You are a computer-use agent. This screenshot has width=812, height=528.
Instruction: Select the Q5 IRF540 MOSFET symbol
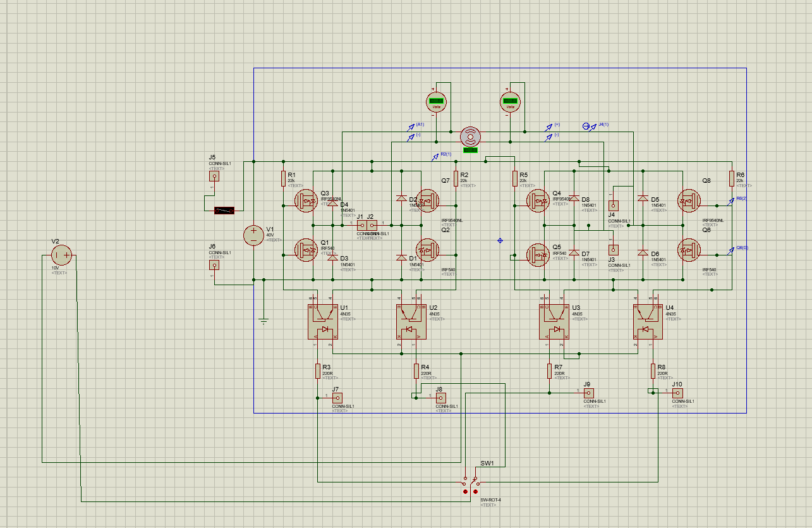pyautogui.click(x=538, y=255)
